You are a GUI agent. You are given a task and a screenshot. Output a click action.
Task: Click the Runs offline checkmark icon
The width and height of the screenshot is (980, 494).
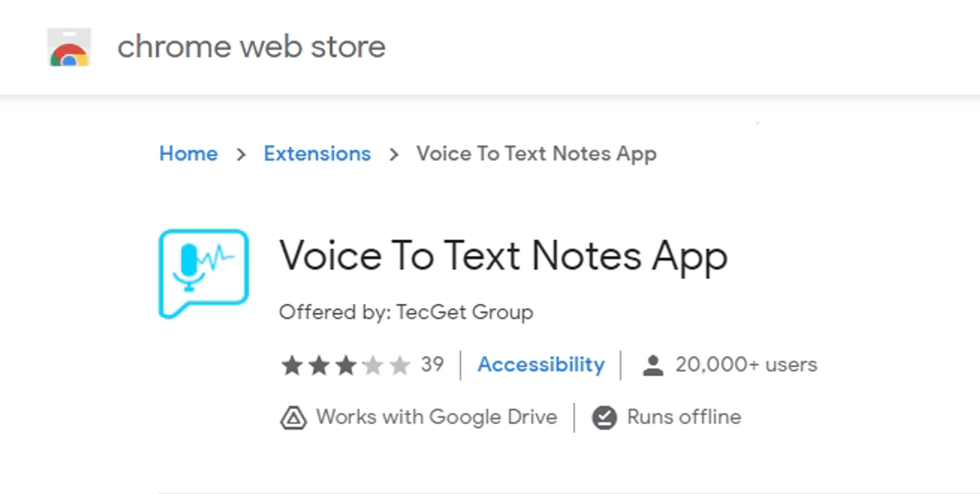click(604, 417)
